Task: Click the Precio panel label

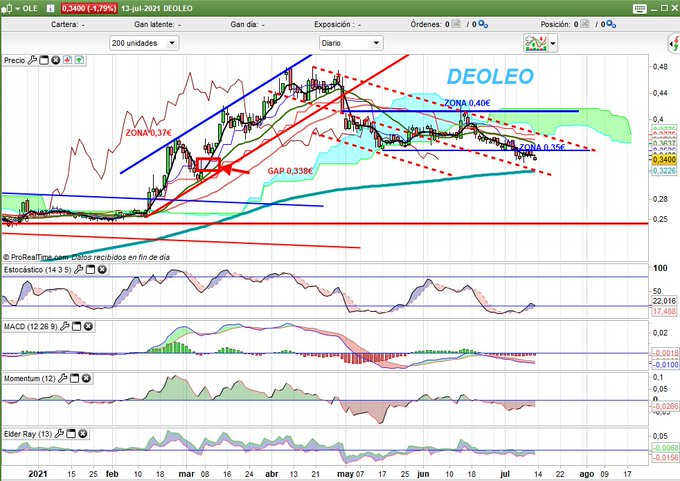Action: pyautogui.click(x=14, y=60)
